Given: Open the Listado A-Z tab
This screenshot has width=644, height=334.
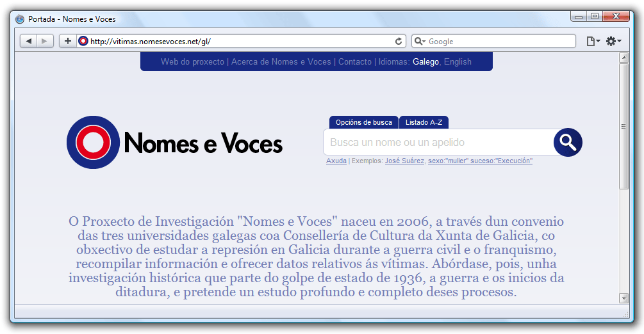Looking at the screenshot, I should coord(424,122).
